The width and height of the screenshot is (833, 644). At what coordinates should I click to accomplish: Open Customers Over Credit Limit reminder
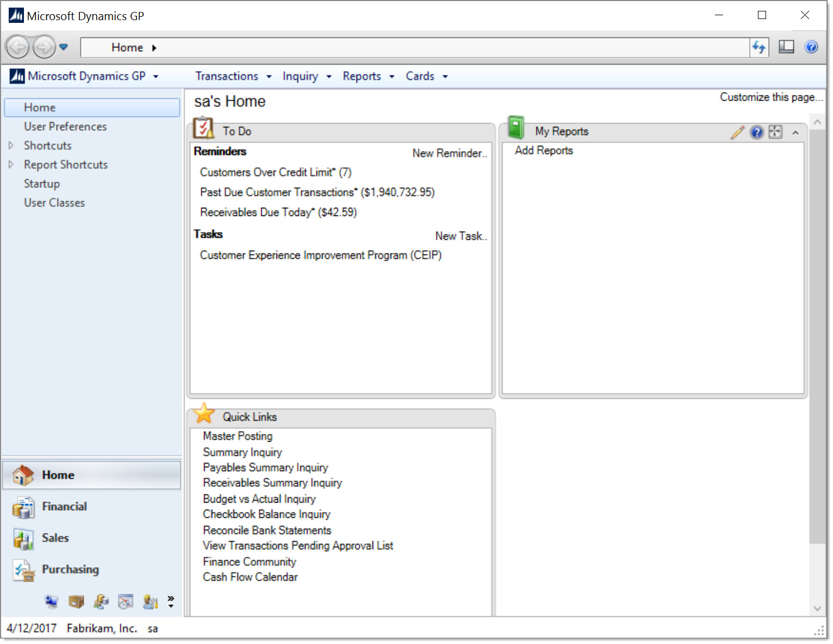[276, 172]
